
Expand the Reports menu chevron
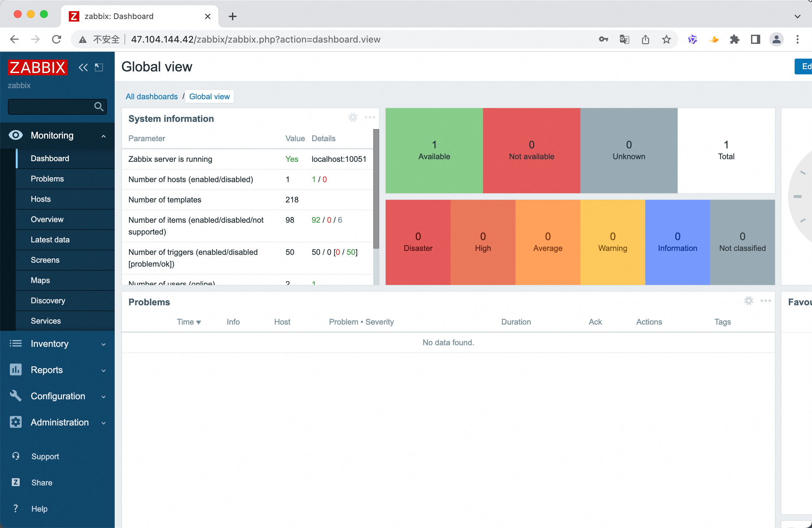click(103, 370)
